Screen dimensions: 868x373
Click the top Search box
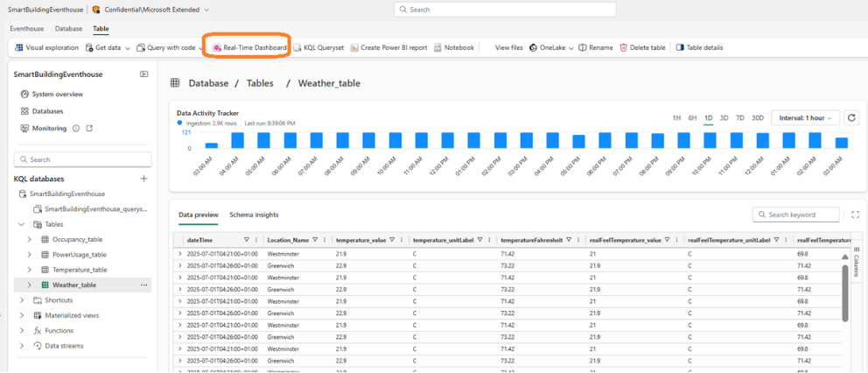coord(505,10)
